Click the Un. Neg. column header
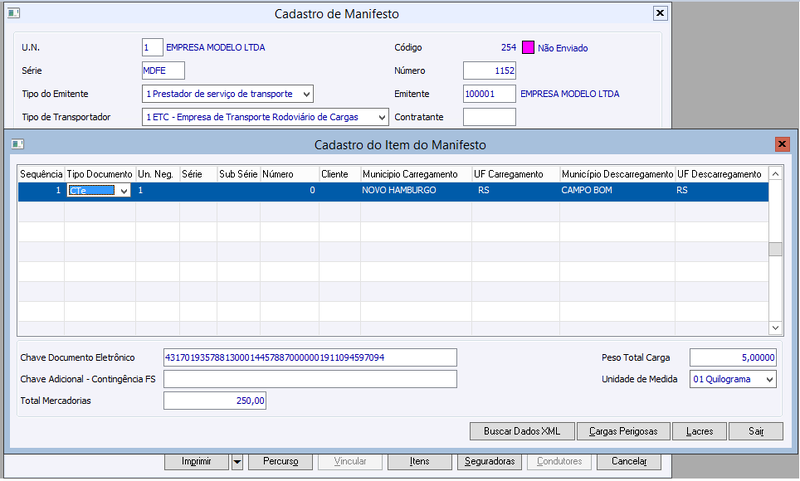This screenshot has height=481, width=800. point(157,174)
